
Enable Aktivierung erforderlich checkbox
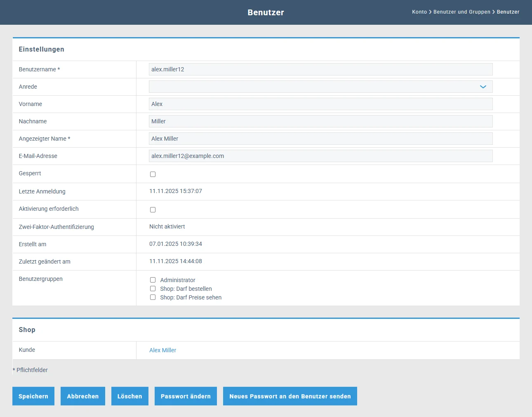click(153, 210)
